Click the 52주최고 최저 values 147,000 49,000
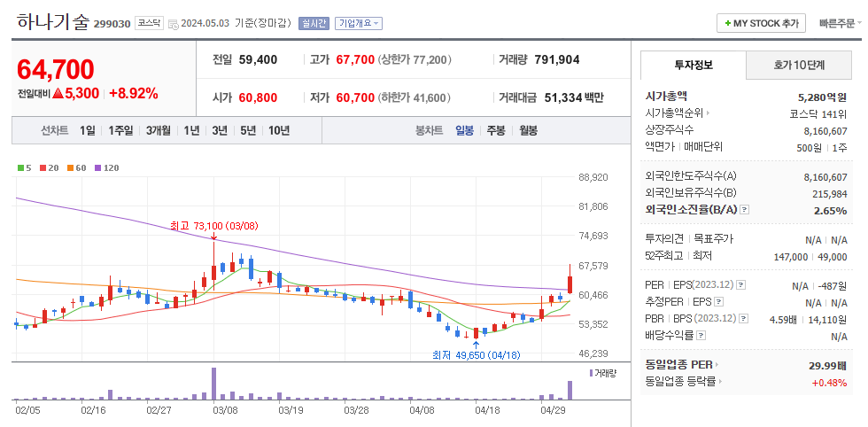Viewport: 868px width, 427px height. (x=810, y=256)
